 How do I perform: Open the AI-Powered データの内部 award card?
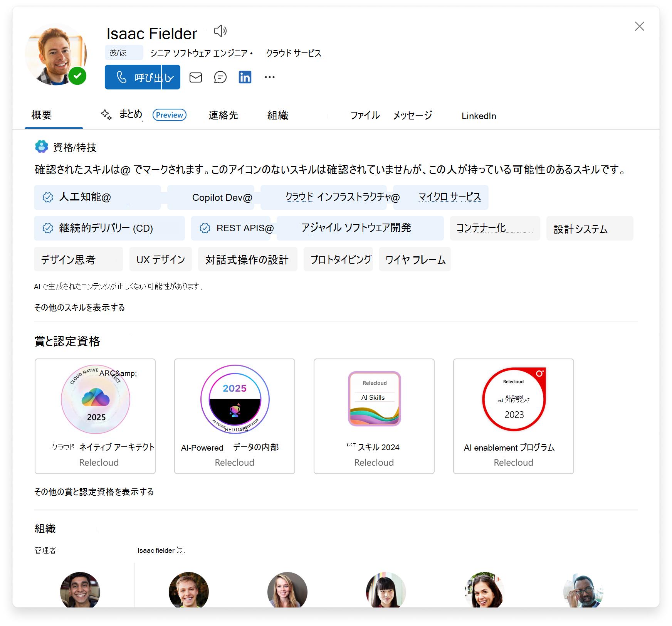click(x=235, y=416)
